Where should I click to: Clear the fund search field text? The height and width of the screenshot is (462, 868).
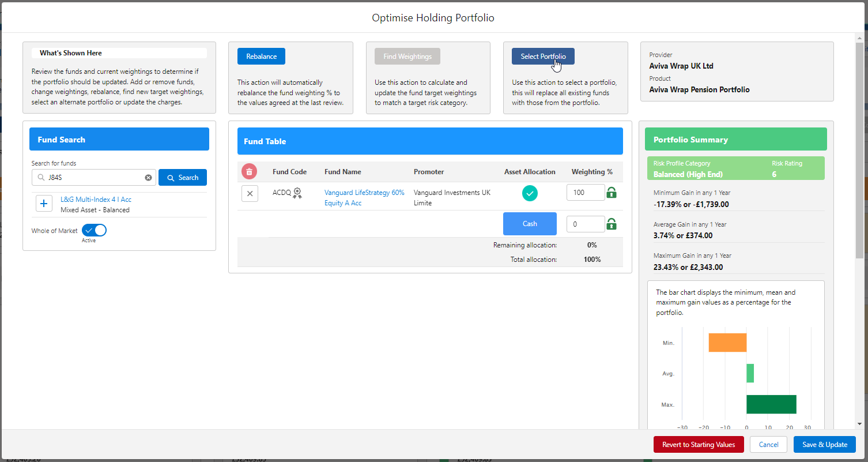tap(148, 178)
